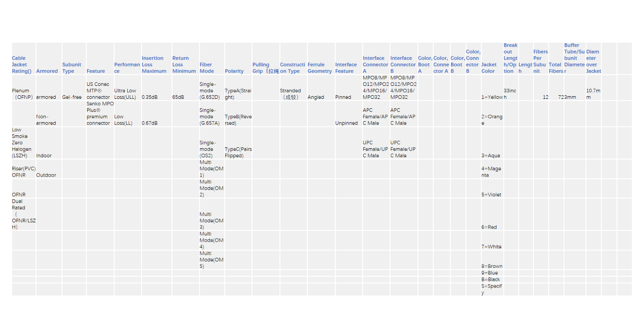The width and height of the screenshot is (644, 327).
Task: Click the 'Riser(PVC) OFNR' cell
Action: point(24,169)
